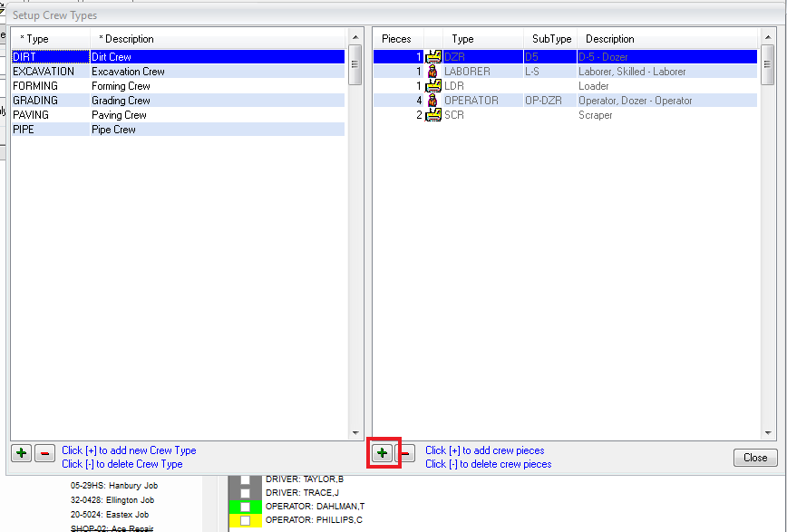
Task: Click the 'Click [+] to add new Crew Type' link
Action: click(x=128, y=450)
